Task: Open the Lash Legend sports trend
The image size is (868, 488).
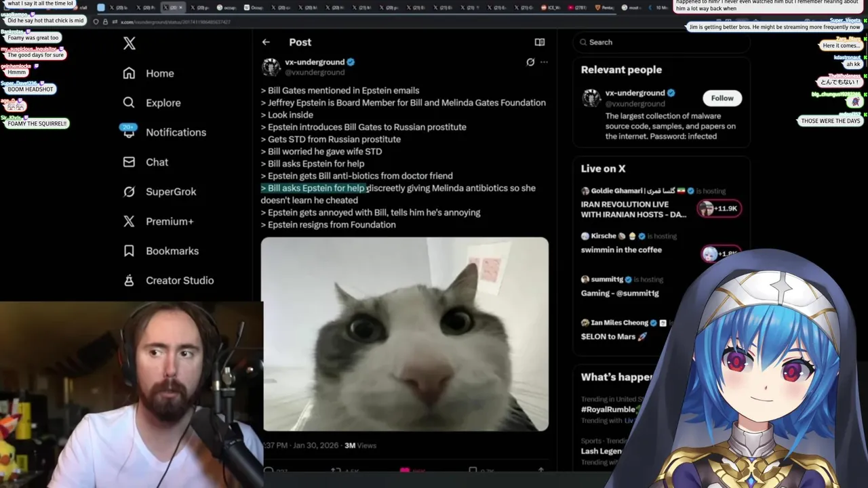Action: tap(601, 451)
